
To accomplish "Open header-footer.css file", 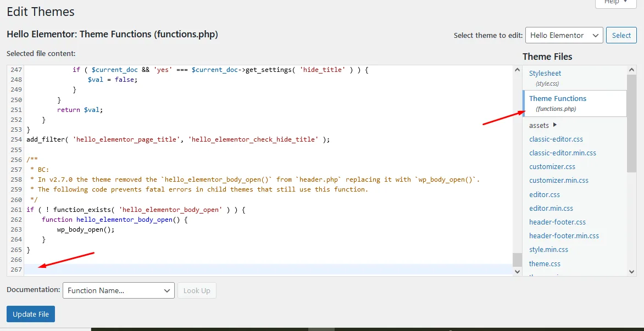I will 557,222.
